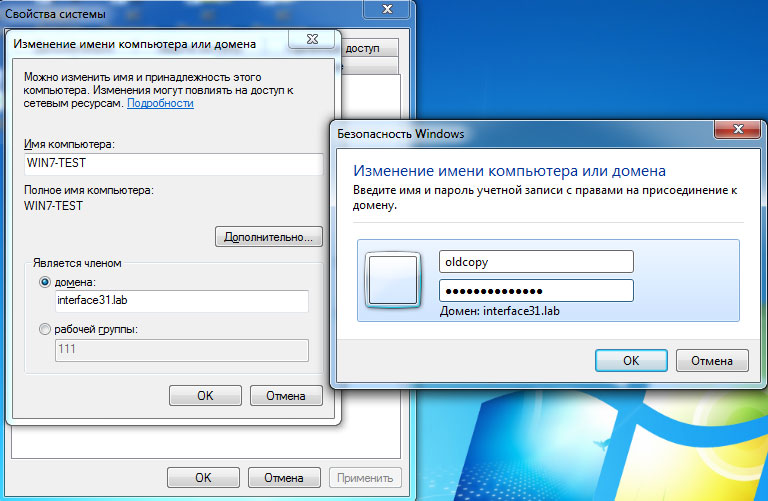
Task: Click Отмена in Windows Security dialog
Action: click(712, 361)
